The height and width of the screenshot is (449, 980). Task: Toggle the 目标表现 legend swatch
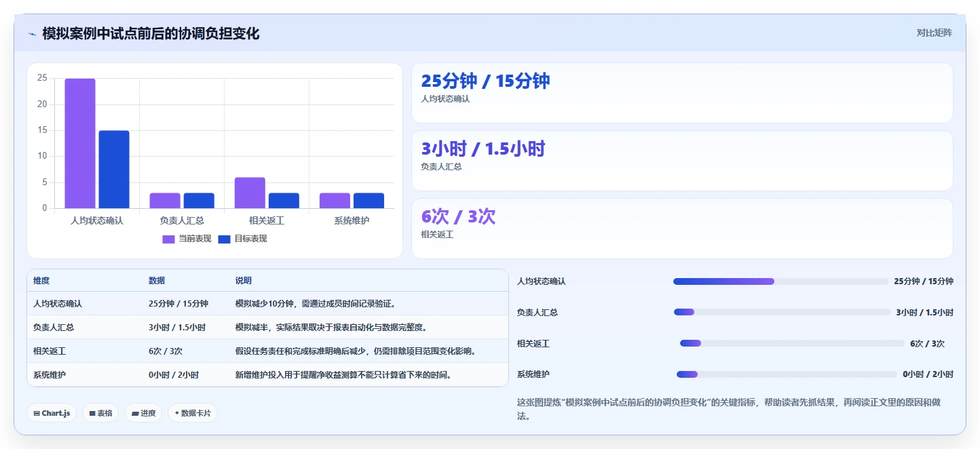[225, 239]
